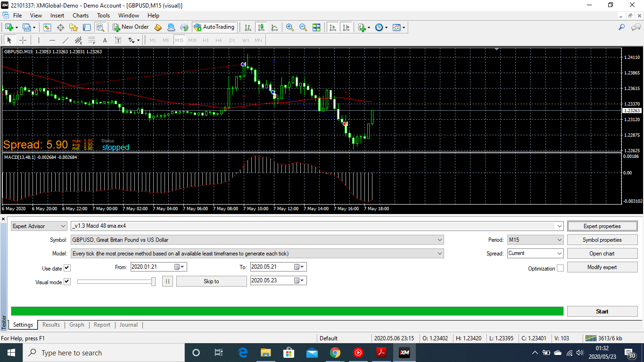The width and height of the screenshot is (644, 362).
Task: Open the Period M15 dropdown
Action: 535,240
